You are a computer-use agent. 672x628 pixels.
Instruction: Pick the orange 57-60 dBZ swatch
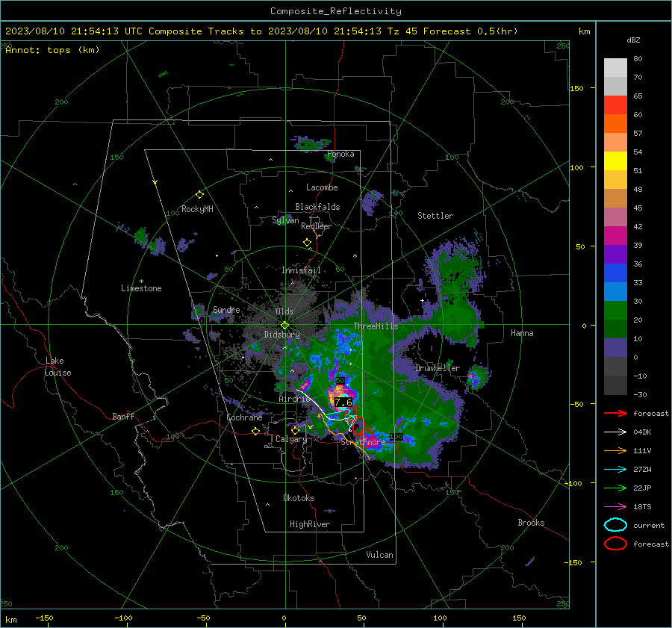[x=615, y=124]
